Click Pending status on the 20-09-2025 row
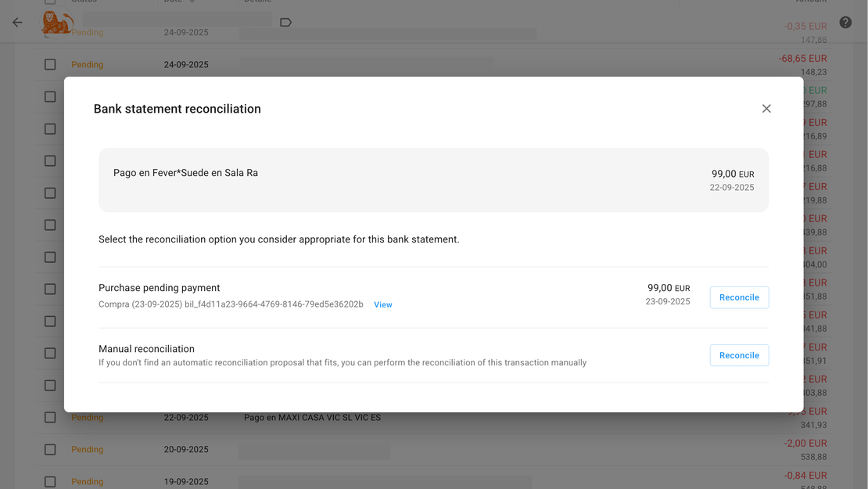The image size is (868, 489). pyautogui.click(x=88, y=450)
